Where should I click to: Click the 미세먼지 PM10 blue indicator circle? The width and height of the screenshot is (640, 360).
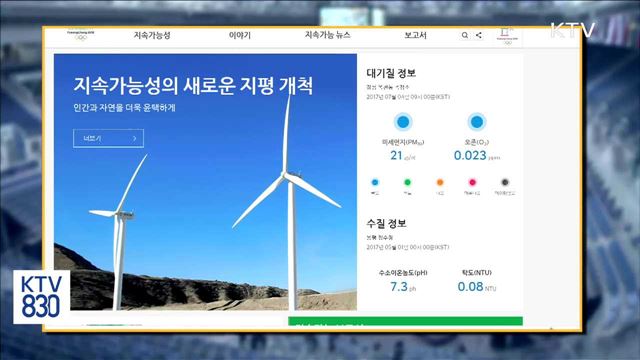coord(403,122)
